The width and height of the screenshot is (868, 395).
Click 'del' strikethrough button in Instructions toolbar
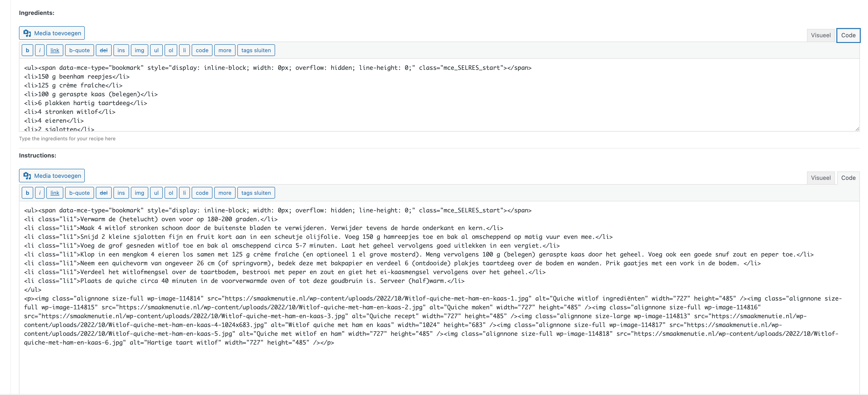pos(104,193)
